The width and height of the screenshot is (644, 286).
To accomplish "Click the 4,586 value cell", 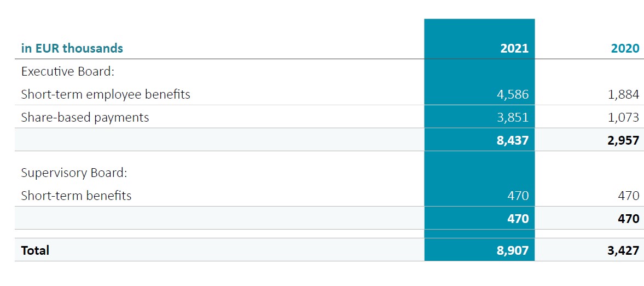I will pos(514,94).
